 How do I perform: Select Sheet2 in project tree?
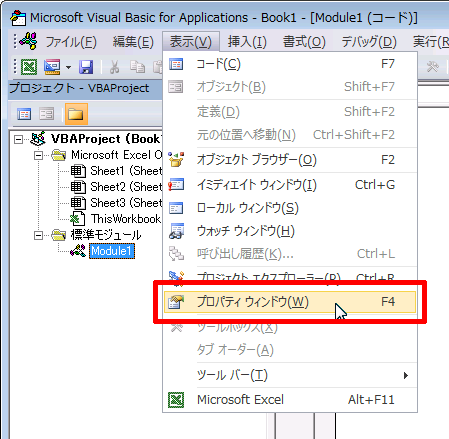tap(126, 187)
